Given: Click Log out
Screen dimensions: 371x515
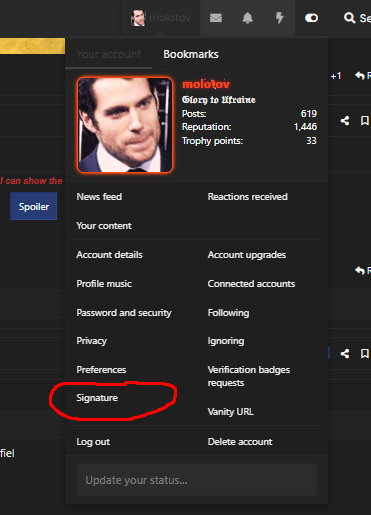Looking at the screenshot, I should (x=93, y=442).
